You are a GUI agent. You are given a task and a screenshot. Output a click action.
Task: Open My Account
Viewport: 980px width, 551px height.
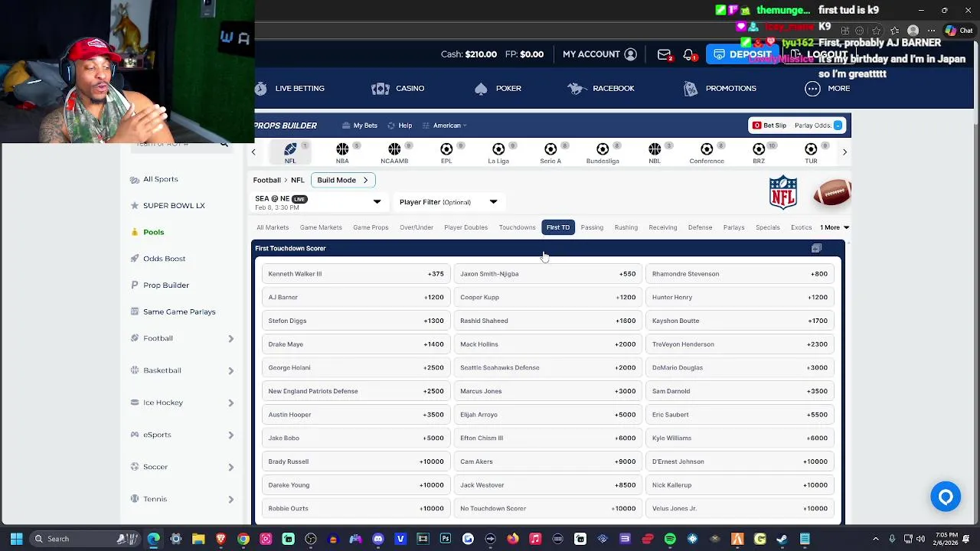tap(599, 54)
